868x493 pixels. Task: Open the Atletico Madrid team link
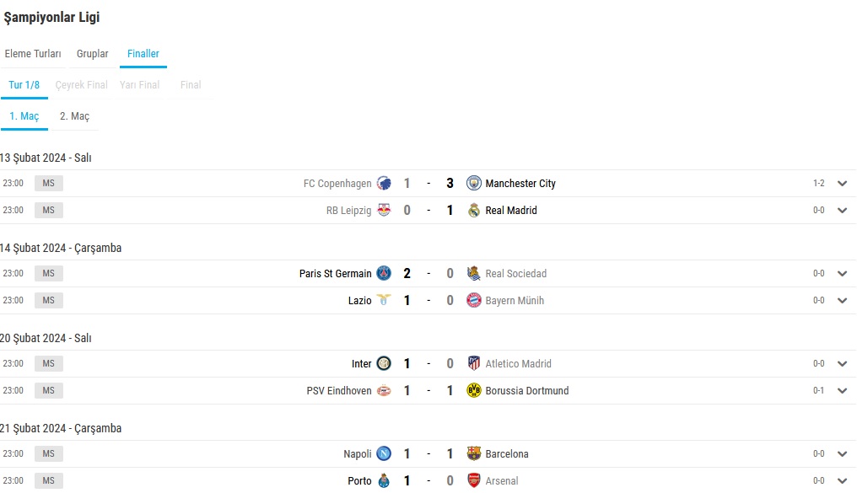click(518, 363)
